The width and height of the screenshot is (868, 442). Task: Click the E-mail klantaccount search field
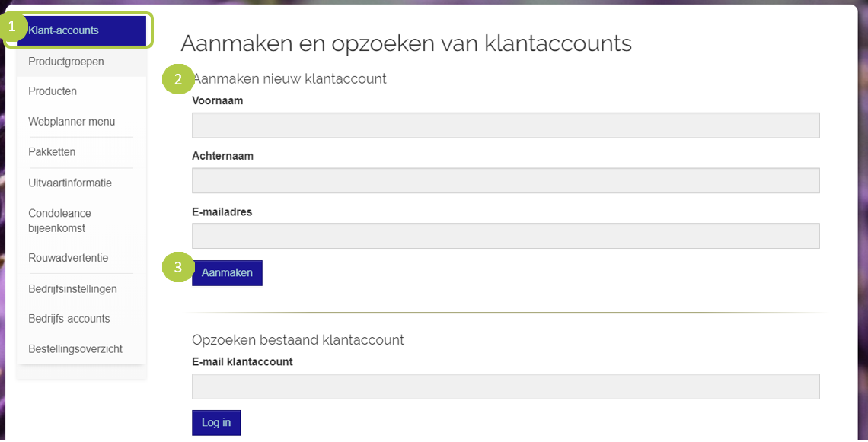click(506, 386)
